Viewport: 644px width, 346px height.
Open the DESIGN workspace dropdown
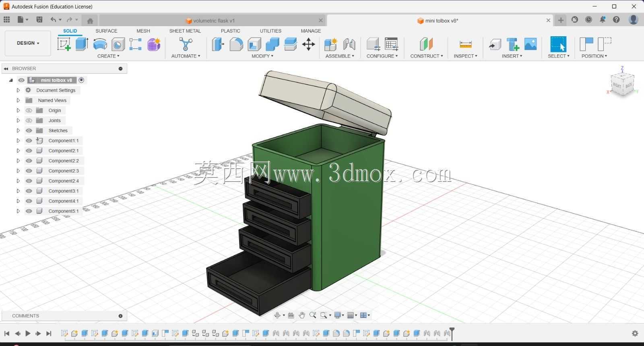pyautogui.click(x=28, y=43)
